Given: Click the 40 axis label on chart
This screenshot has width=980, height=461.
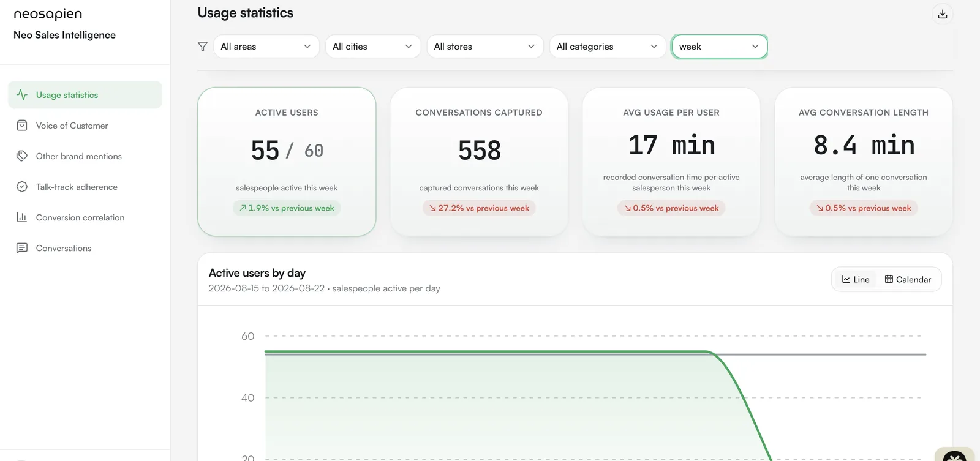Looking at the screenshot, I should pyautogui.click(x=247, y=398).
